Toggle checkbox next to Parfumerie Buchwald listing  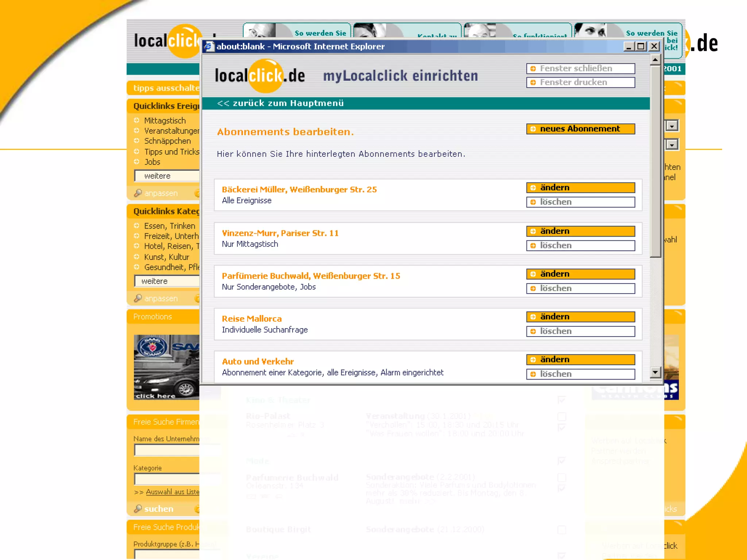[562, 477]
